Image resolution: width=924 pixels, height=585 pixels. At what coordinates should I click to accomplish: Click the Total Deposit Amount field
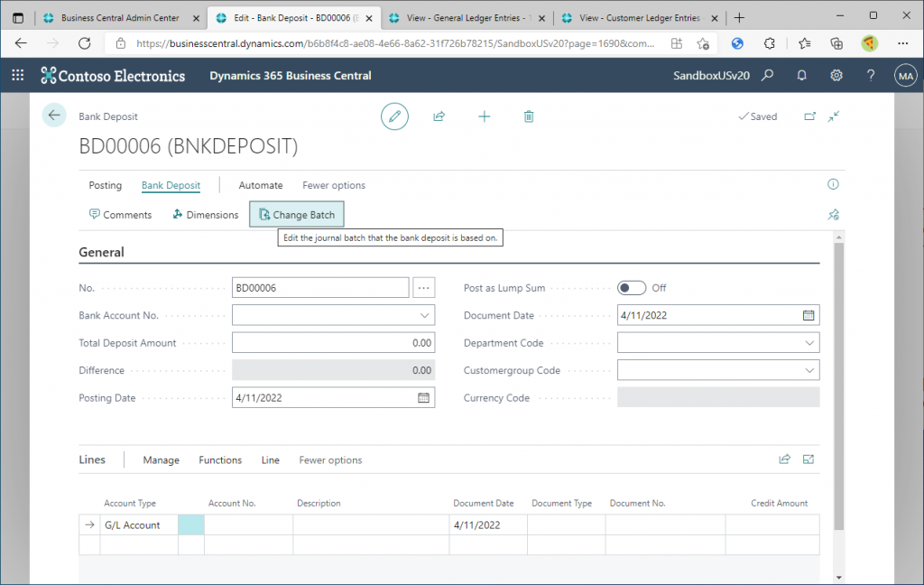pos(333,343)
